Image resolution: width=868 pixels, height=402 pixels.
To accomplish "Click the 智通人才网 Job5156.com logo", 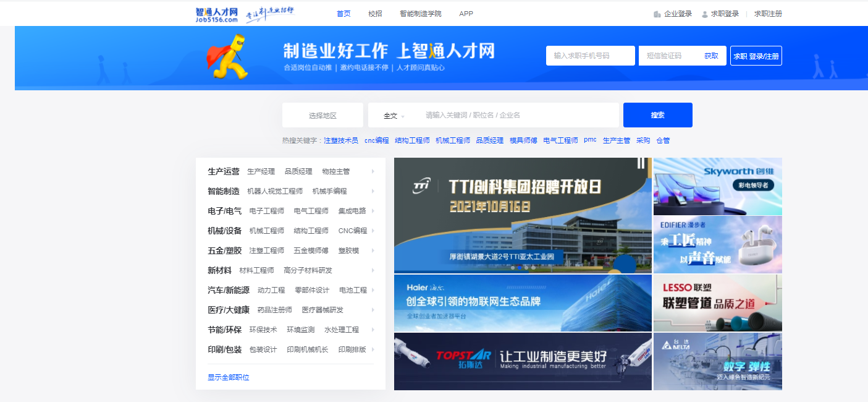I will [x=217, y=15].
